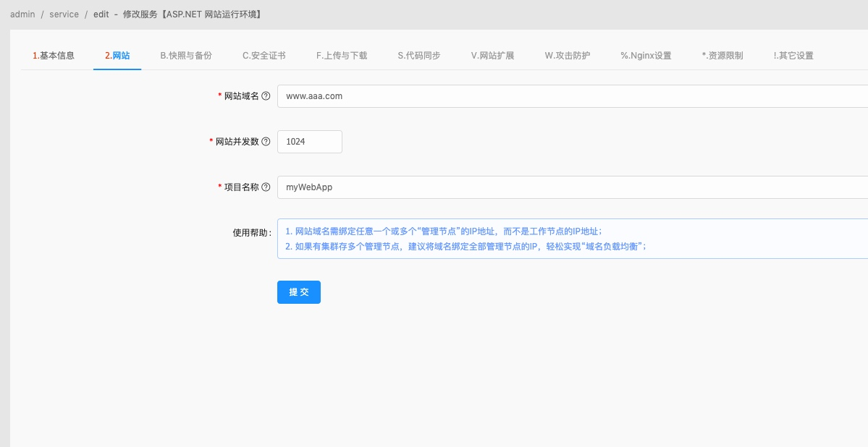This screenshot has height=447, width=868.
Task: Navigate to admin via breadcrumb link
Action: pyautogui.click(x=22, y=14)
